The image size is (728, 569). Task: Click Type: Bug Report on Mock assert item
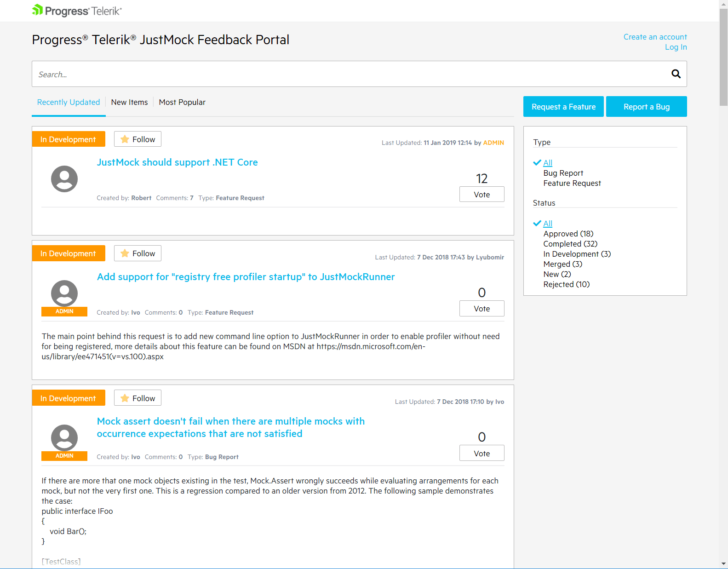pyautogui.click(x=213, y=457)
